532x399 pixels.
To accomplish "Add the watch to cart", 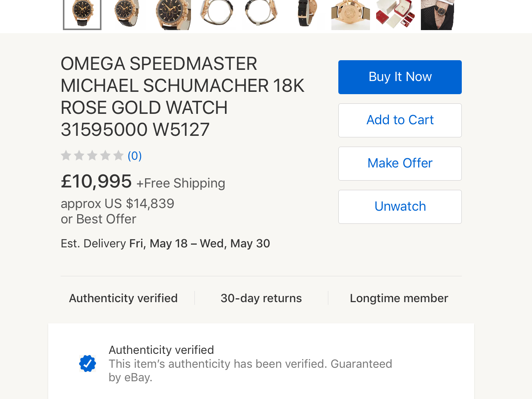I will [x=400, y=120].
